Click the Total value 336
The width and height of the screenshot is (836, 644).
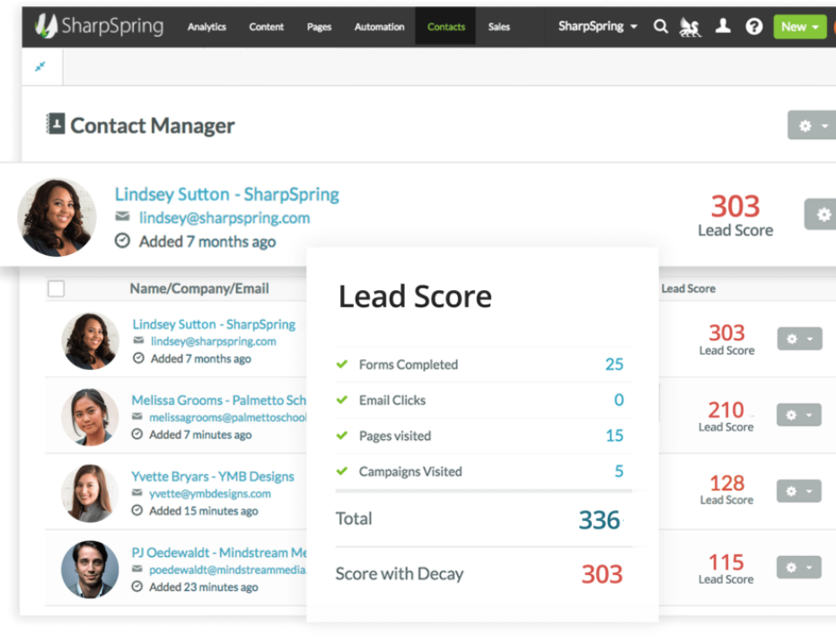[x=599, y=520]
